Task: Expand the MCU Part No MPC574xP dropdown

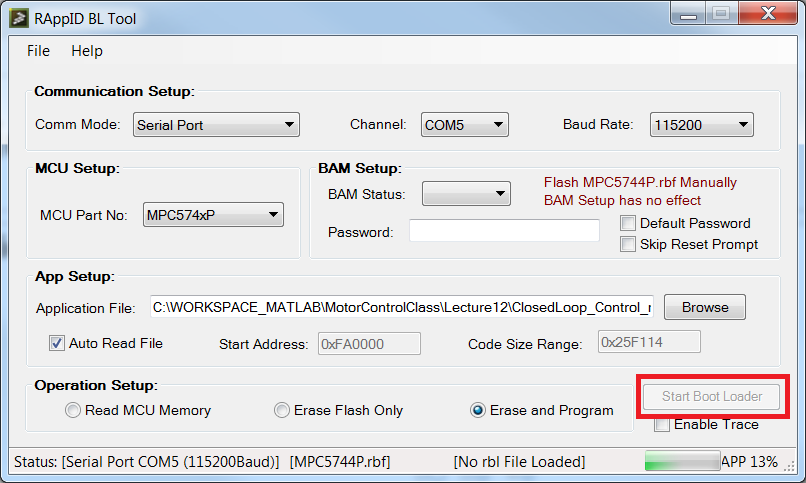Action: click(213, 215)
